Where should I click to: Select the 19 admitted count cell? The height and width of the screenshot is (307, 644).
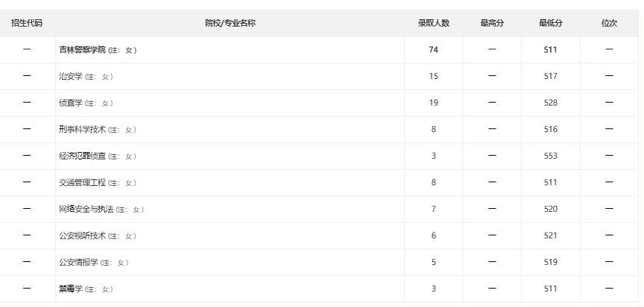434,103
